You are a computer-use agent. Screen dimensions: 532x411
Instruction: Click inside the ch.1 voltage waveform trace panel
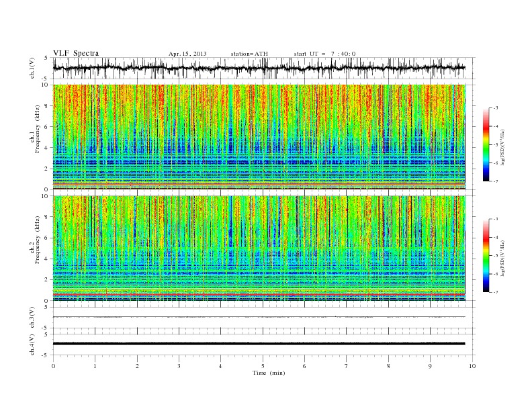click(264, 68)
